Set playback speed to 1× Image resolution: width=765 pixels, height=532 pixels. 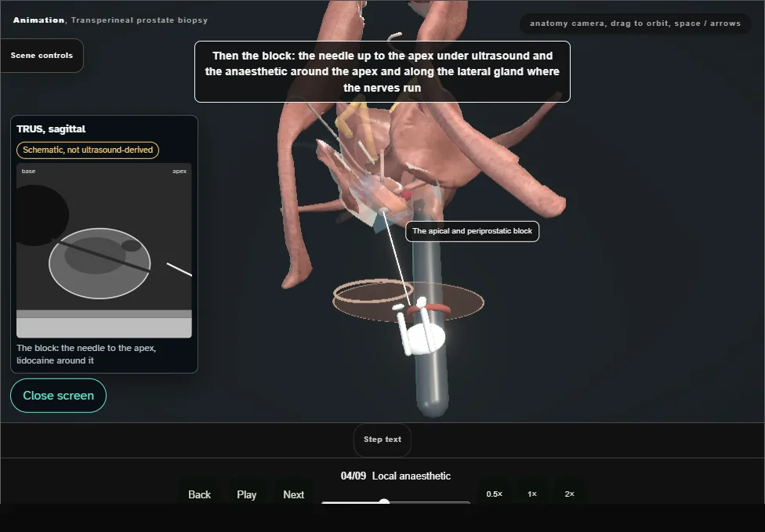coord(531,494)
